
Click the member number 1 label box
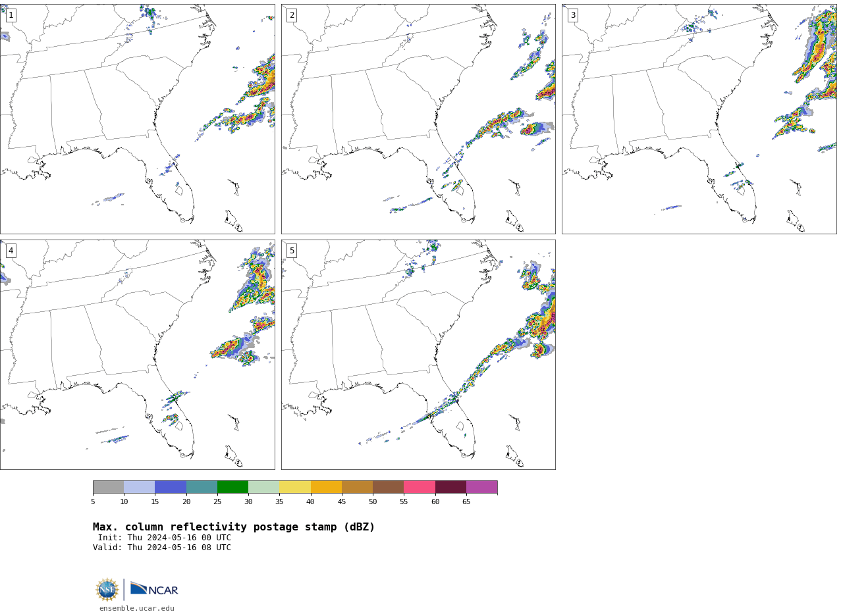click(x=11, y=15)
